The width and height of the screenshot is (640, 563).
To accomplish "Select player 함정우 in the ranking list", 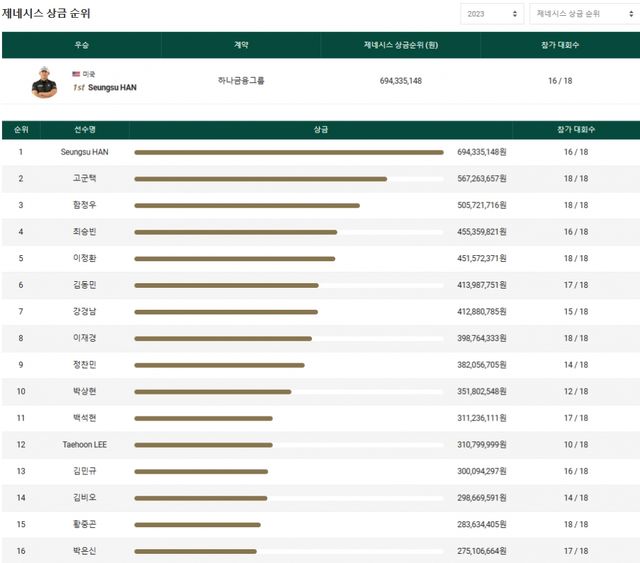I will click(x=85, y=205).
